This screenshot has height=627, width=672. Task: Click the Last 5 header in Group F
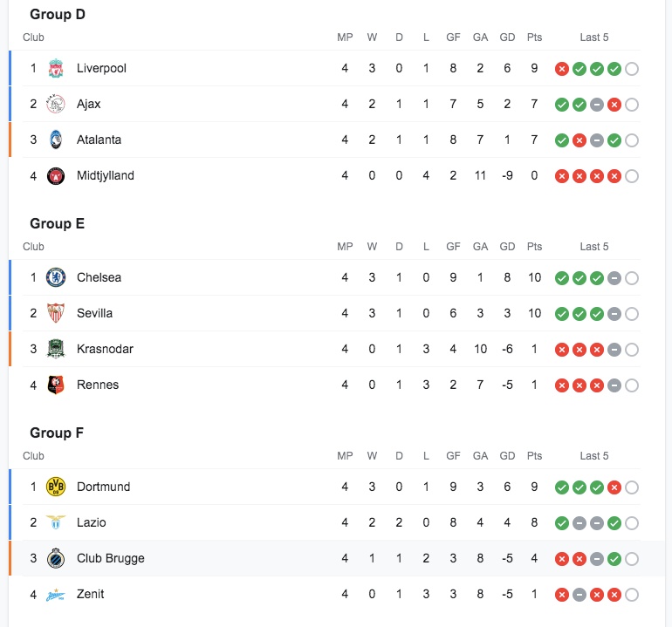point(594,456)
